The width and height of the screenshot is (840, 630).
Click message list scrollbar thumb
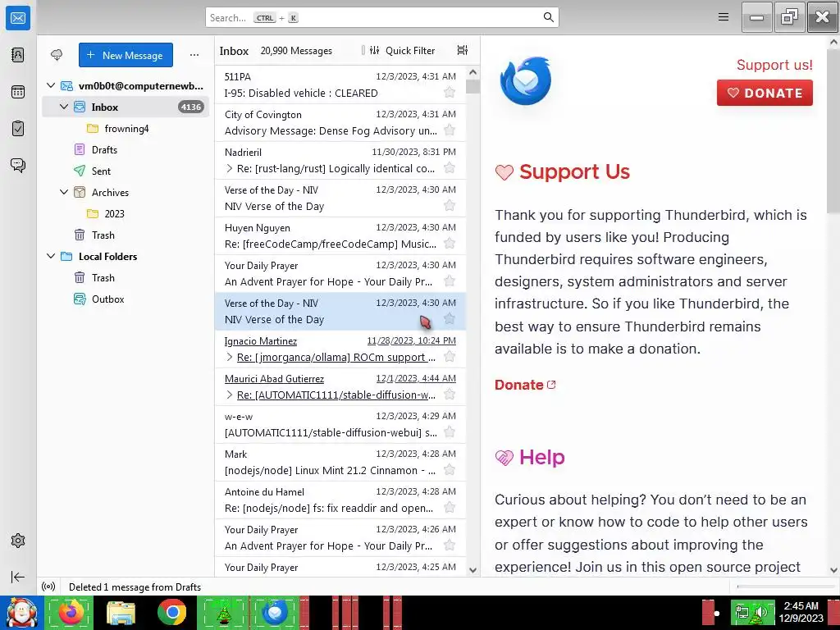coord(472,85)
